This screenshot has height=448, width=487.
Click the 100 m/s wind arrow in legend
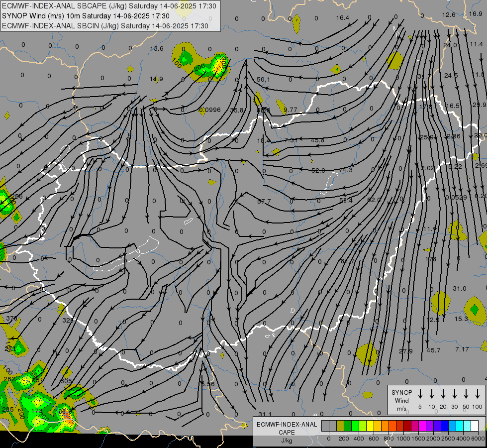point(478,394)
